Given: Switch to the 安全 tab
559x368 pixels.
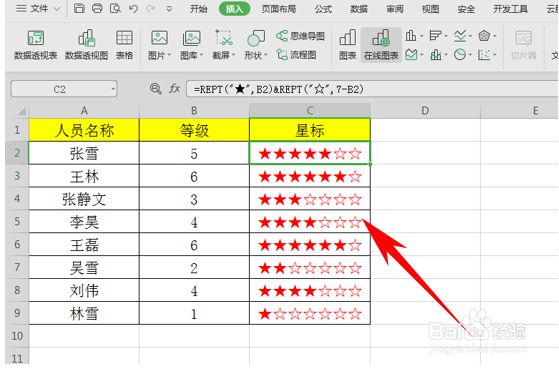Looking at the screenshot, I should 466,9.
